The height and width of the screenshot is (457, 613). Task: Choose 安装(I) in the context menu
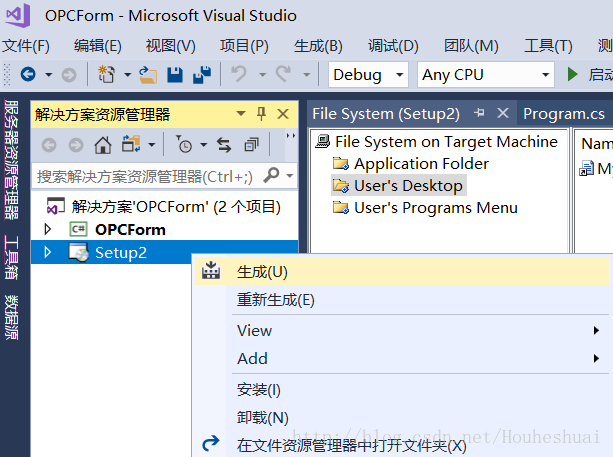point(402,389)
